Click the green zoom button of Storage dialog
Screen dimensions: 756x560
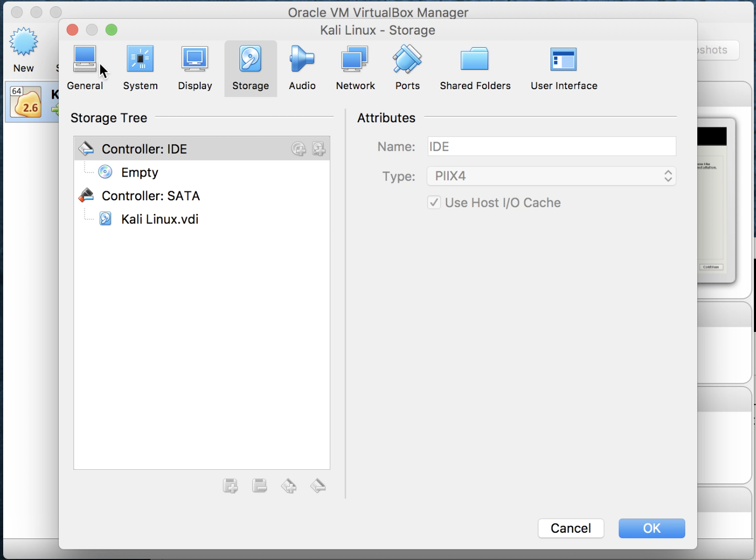pyautogui.click(x=111, y=30)
